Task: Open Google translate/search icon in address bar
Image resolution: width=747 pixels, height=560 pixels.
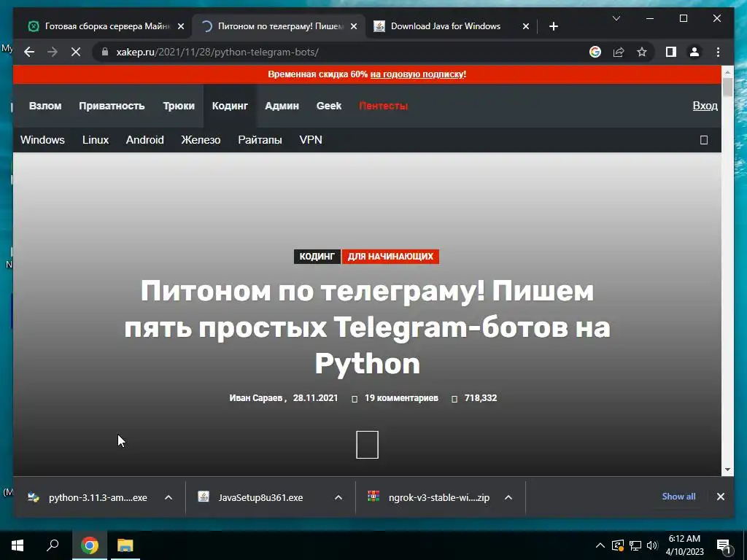Action: 595,52
